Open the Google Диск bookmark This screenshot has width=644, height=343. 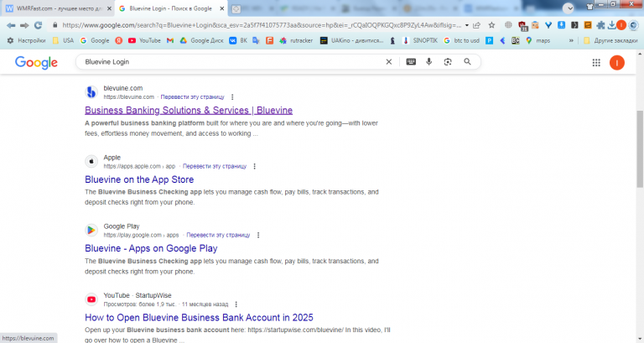click(x=201, y=40)
